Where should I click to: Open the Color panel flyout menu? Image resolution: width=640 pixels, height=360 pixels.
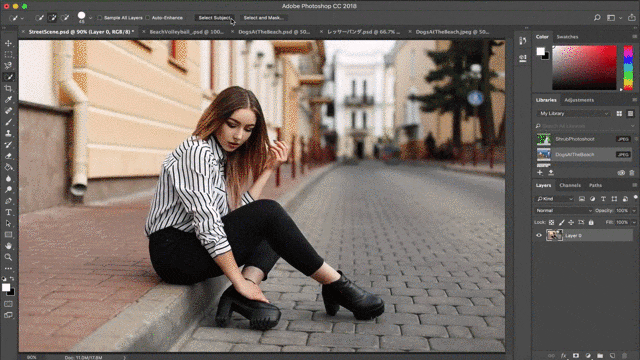point(634,37)
